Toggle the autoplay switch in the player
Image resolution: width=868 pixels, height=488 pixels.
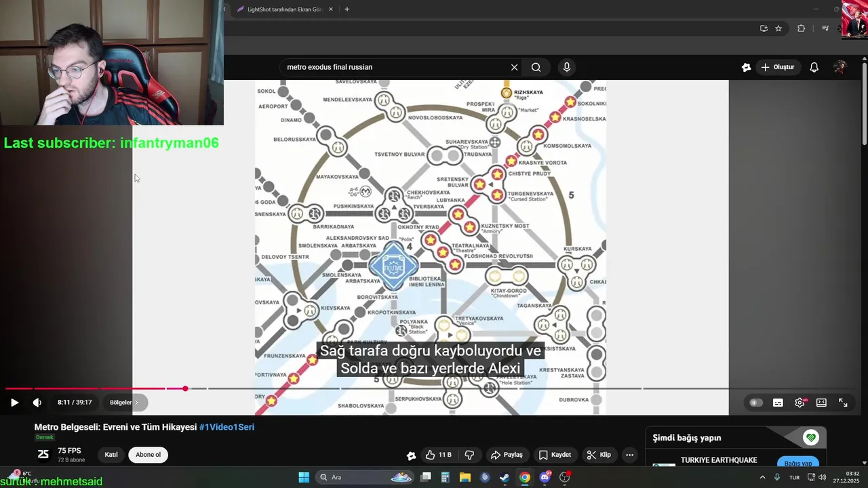[756, 403]
